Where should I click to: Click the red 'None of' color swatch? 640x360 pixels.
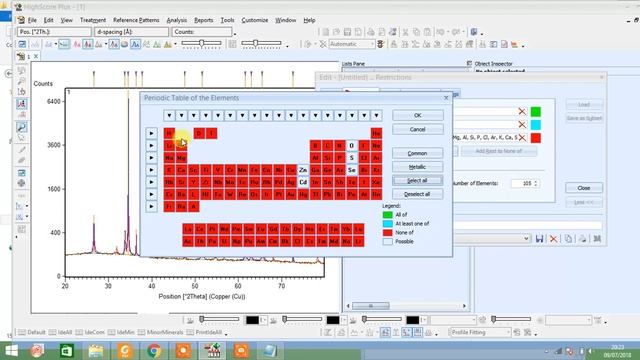536,138
